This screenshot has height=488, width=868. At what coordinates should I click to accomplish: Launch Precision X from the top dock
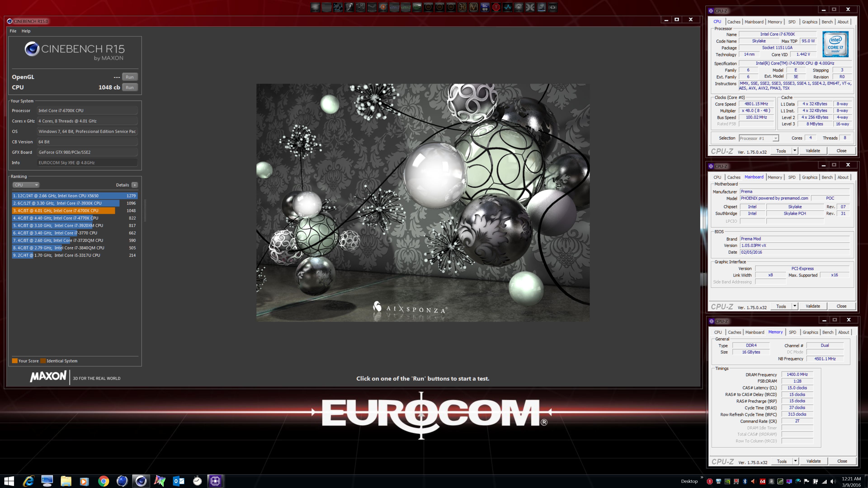pos(530,7)
